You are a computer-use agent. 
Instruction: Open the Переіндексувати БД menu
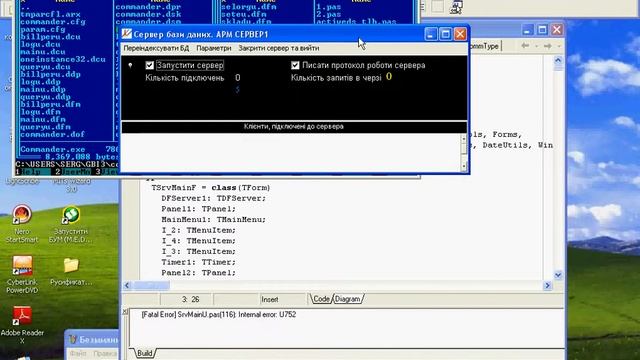tap(156, 48)
